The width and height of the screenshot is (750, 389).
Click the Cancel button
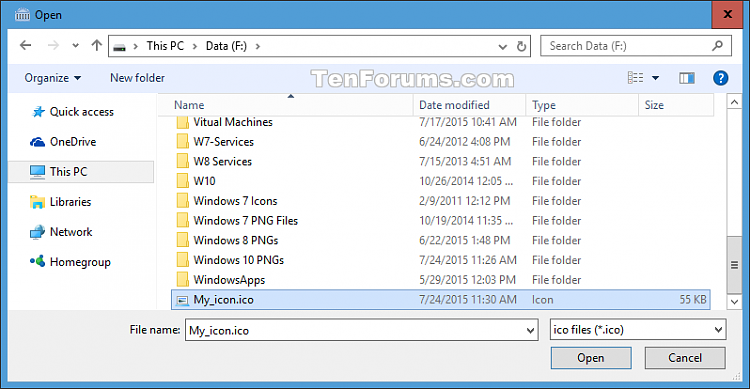(x=684, y=358)
